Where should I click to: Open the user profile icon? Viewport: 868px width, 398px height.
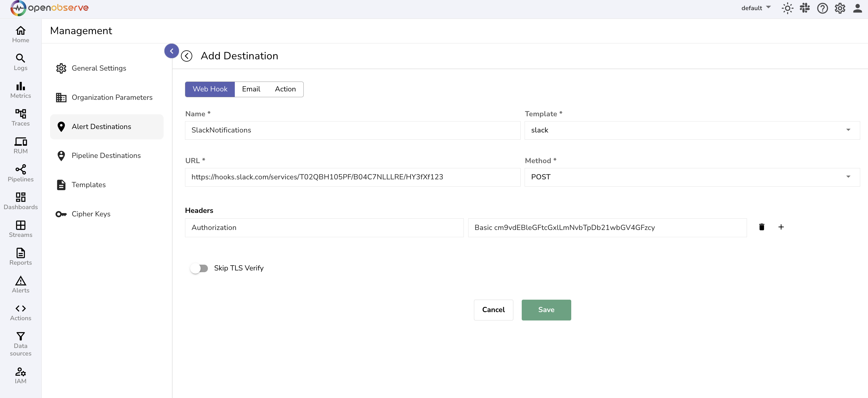pyautogui.click(x=857, y=8)
